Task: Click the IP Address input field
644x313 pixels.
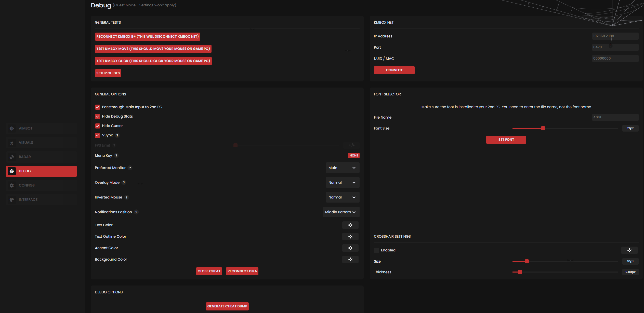Action: [x=615, y=36]
